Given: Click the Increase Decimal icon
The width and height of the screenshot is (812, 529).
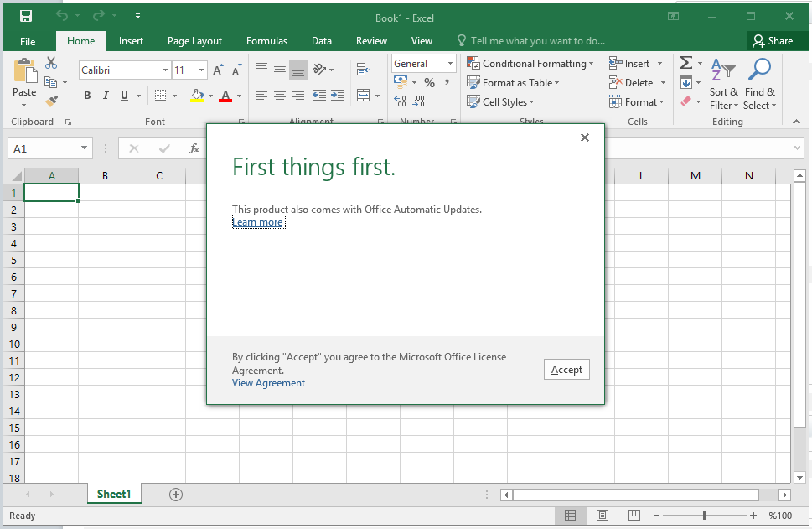Looking at the screenshot, I should (400, 101).
